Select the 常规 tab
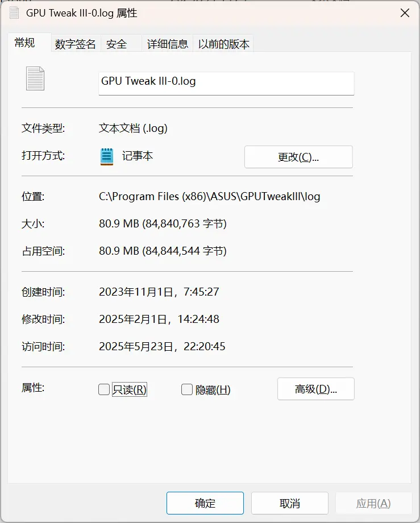 [x=24, y=43]
